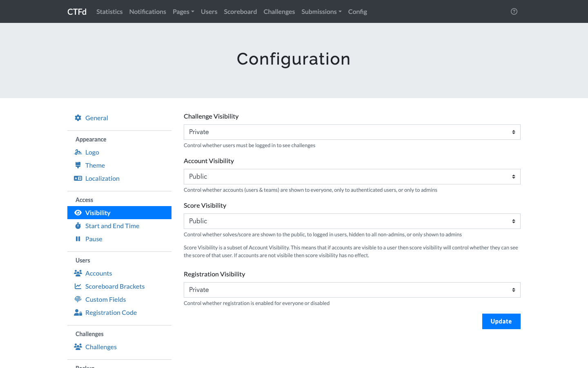
Task: Click the Scoreboard Brackets chart icon
Action: [78, 286]
